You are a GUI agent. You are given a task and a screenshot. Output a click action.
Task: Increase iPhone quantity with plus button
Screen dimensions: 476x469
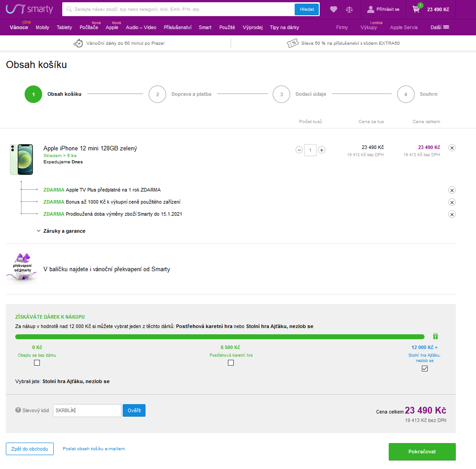tap(322, 150)
